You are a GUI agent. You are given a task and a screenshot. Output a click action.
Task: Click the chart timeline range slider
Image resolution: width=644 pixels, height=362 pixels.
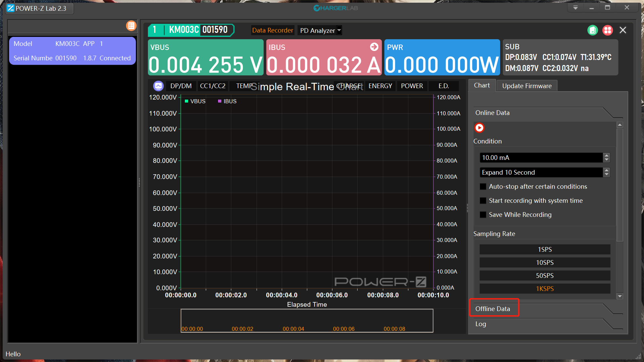[307, 321]
